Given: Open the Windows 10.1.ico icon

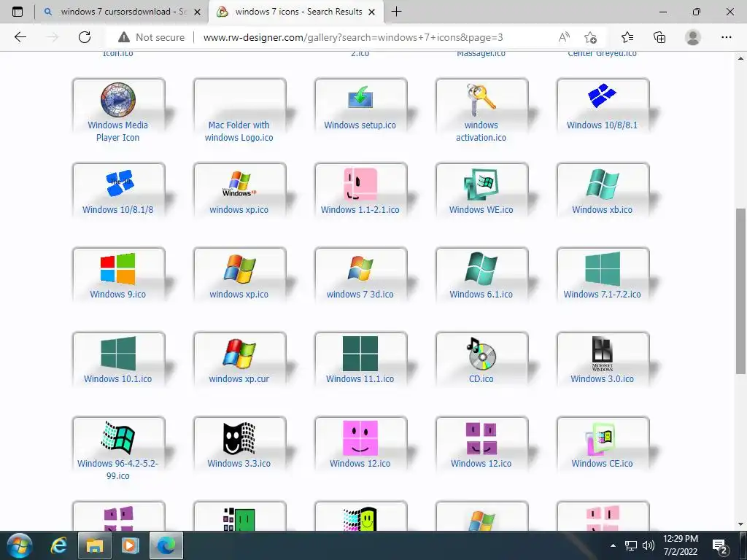Looking at the screenshot, I should coord(118,354).
